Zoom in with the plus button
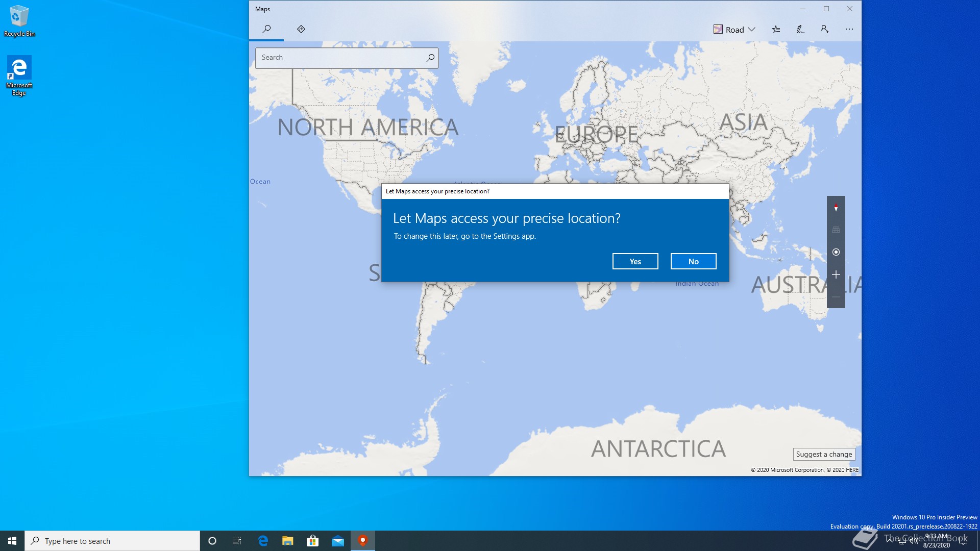Viewport: 980px width, 551px height. [836, 274]
